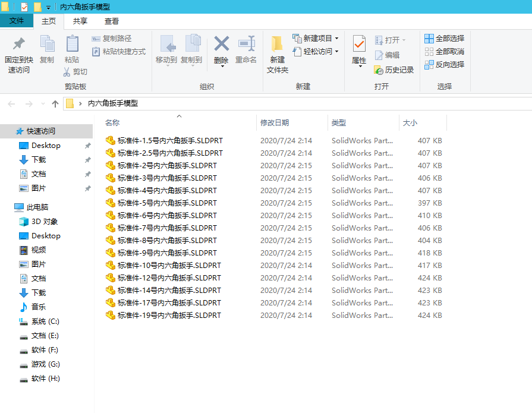
Task: Switch to the 共享 ribbon tab
Action: click(80, 21)
